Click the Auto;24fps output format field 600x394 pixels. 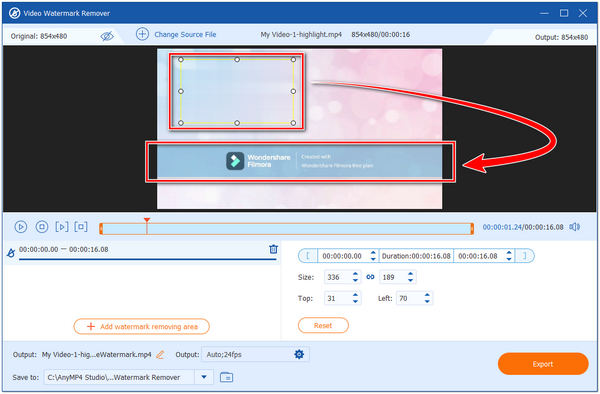247,355
